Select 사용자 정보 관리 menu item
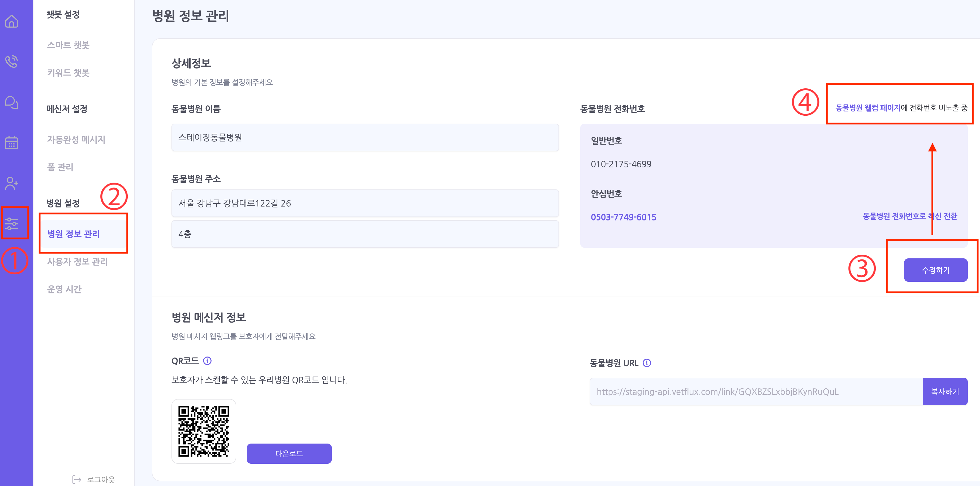 coord(77,262)
